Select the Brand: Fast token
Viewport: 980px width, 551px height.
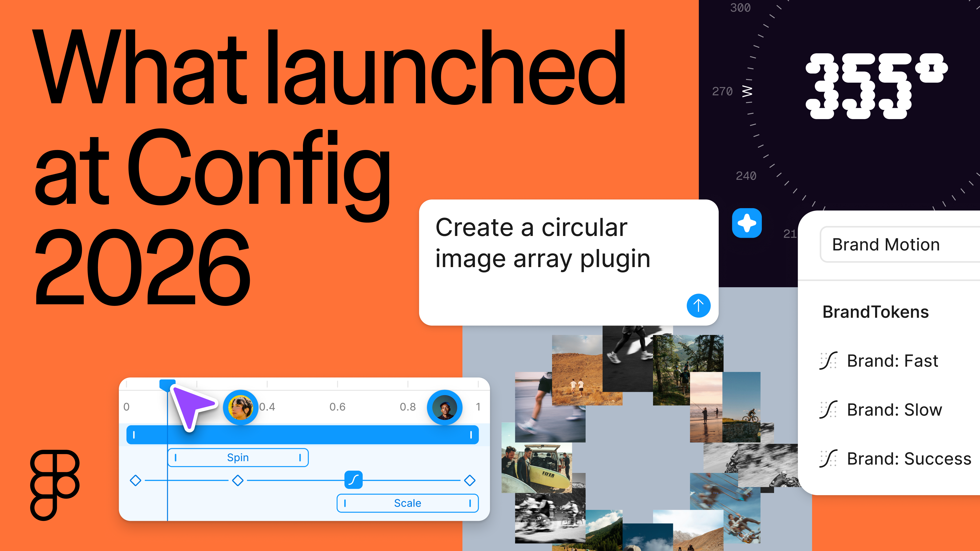[x=892, y=360]
